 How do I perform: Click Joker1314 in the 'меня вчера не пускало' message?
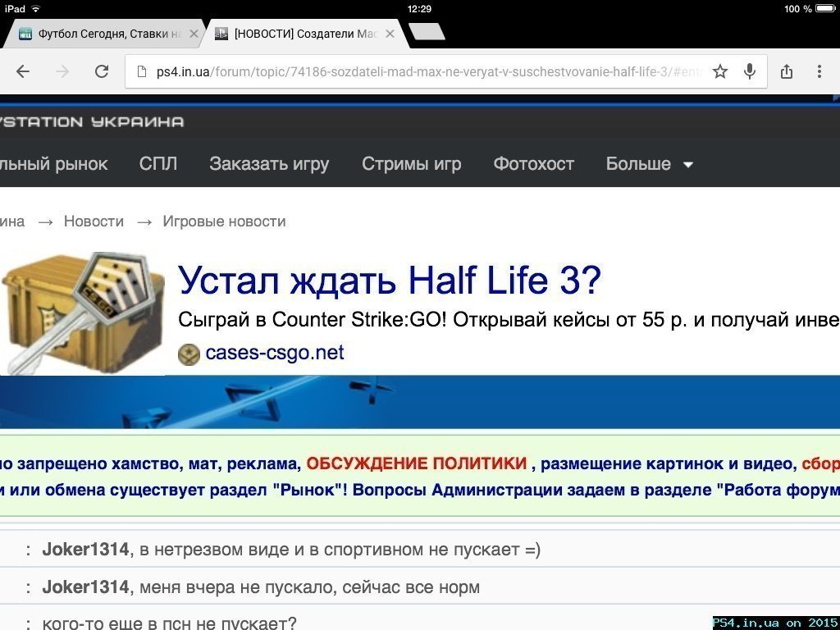click(x=85, y=587)
